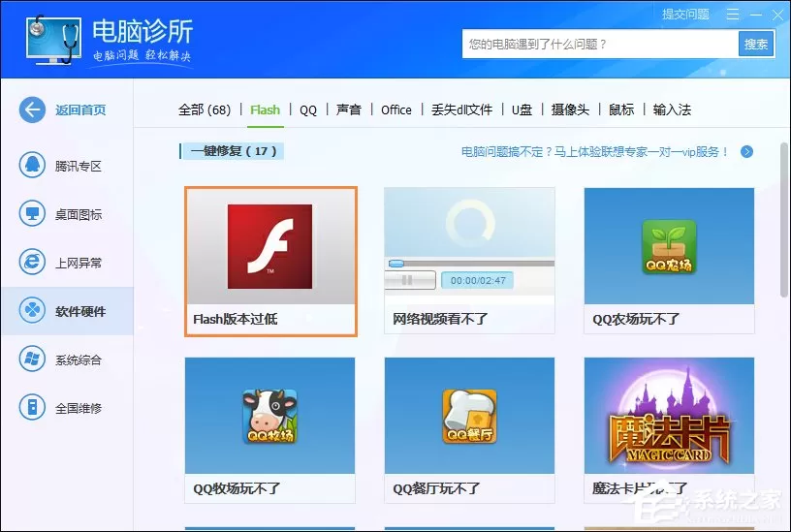Open the QQ农场玩不了 tile
The width and height of the screenshot is (791, 532).
click(x=669, y=261)
